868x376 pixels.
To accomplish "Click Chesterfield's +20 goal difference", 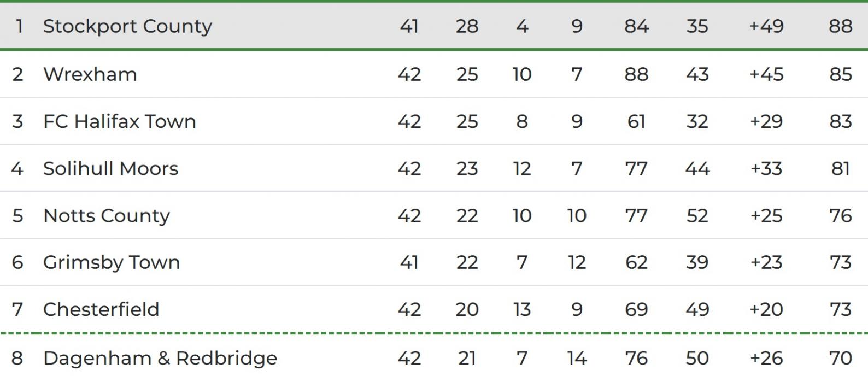I will point(766,309).
